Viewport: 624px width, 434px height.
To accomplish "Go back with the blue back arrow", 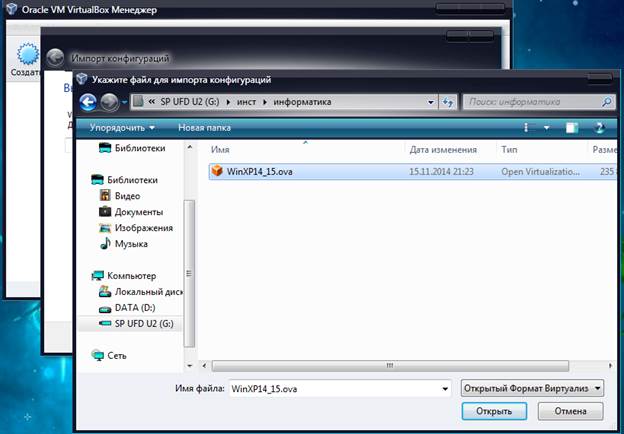I will point(88,102).
